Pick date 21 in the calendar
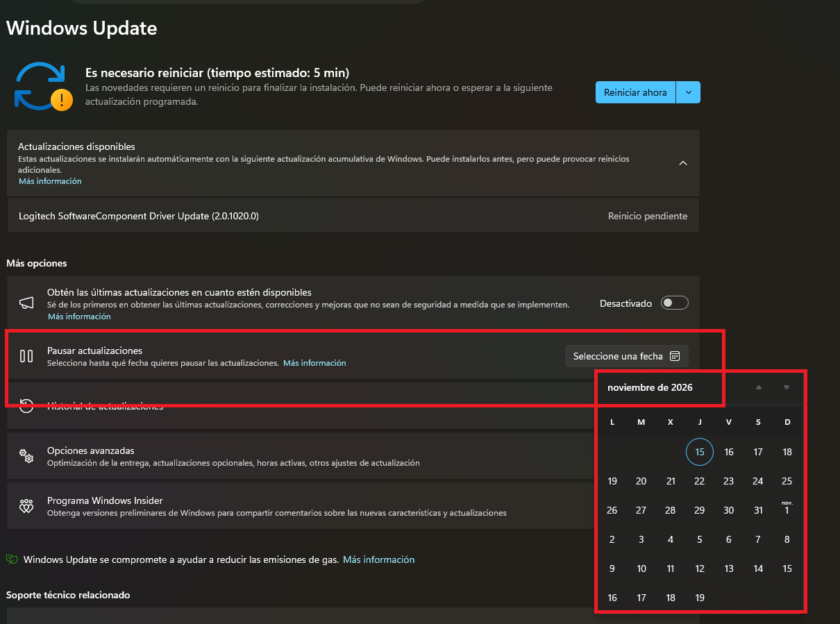Screen dimensions: 840x624 click(671, 481)
